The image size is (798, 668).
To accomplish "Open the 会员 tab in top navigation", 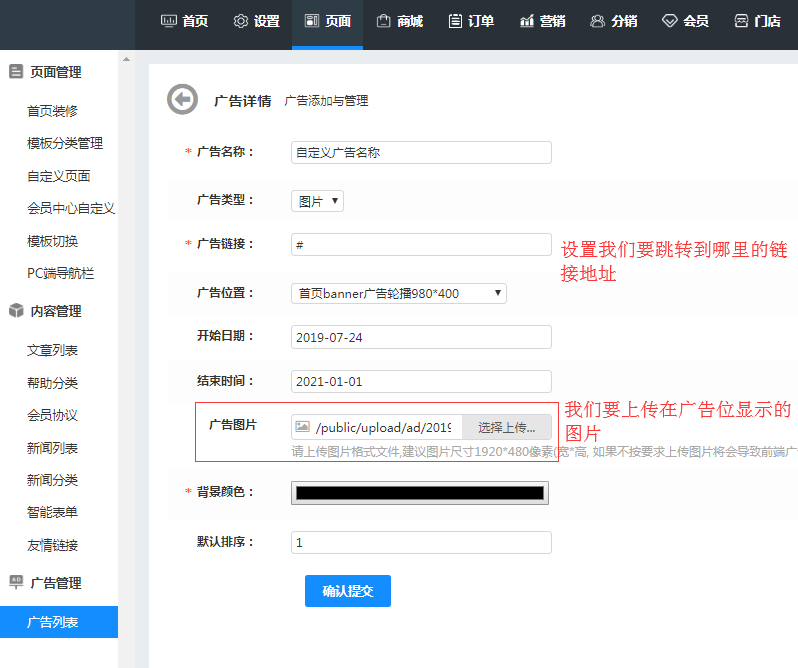I will click(x=685, y=21).
